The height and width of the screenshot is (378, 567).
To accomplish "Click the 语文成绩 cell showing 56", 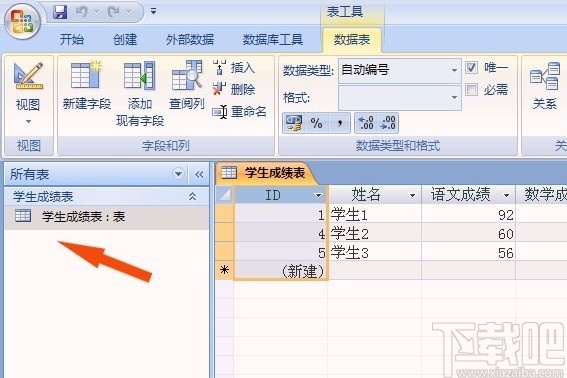I will click(x=469, y=252).
